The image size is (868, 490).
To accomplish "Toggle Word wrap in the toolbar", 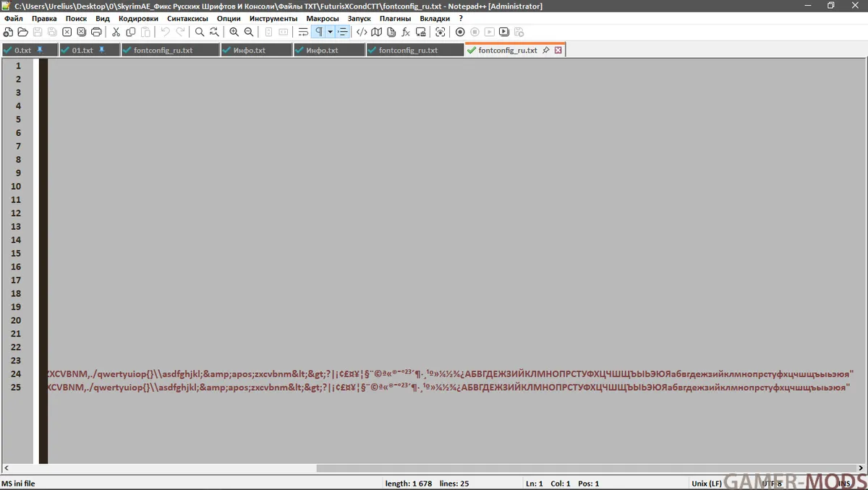I will [303, 32].
